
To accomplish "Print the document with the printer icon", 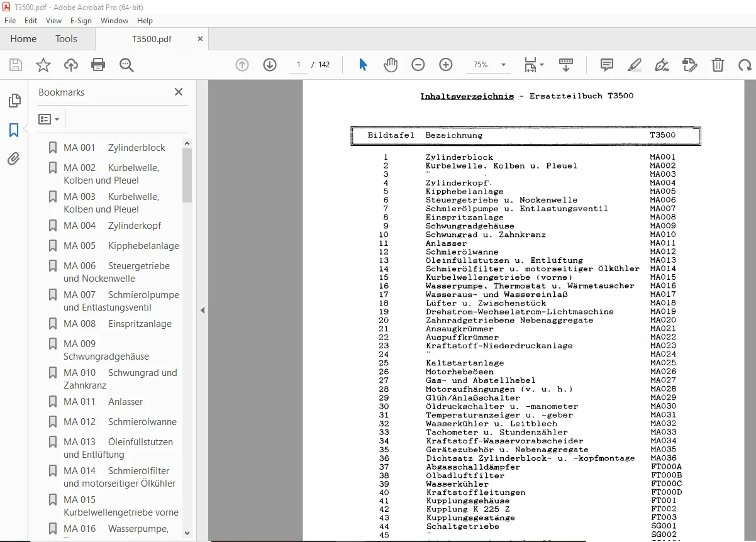I will point(98,65).
